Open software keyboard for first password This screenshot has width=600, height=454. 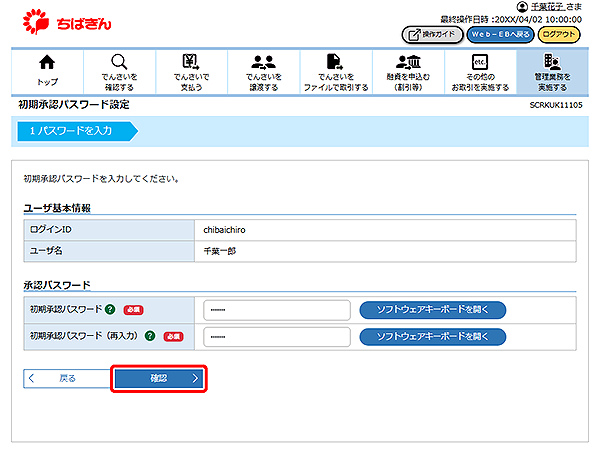[x=432, y=310]
